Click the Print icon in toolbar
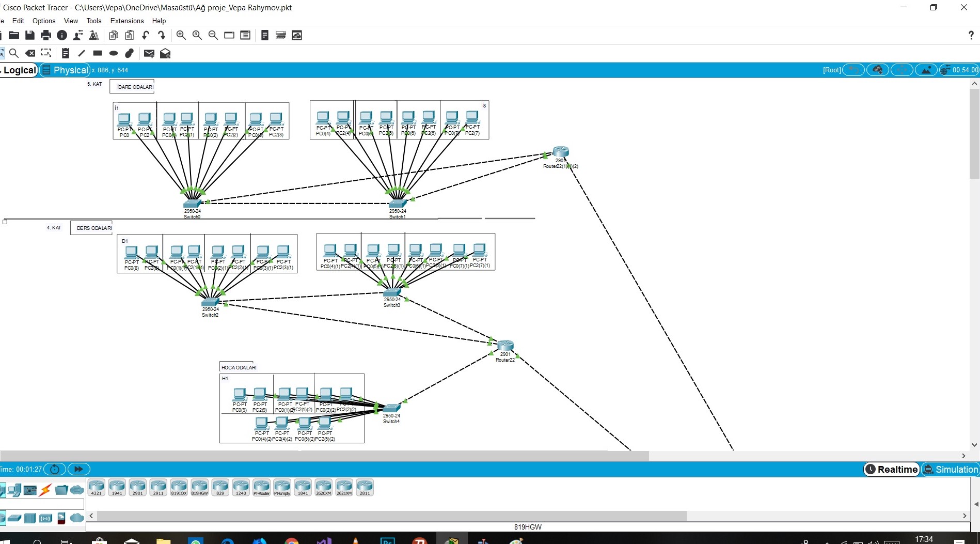This screenshot has height=544, width=980. tap(46, 35)
